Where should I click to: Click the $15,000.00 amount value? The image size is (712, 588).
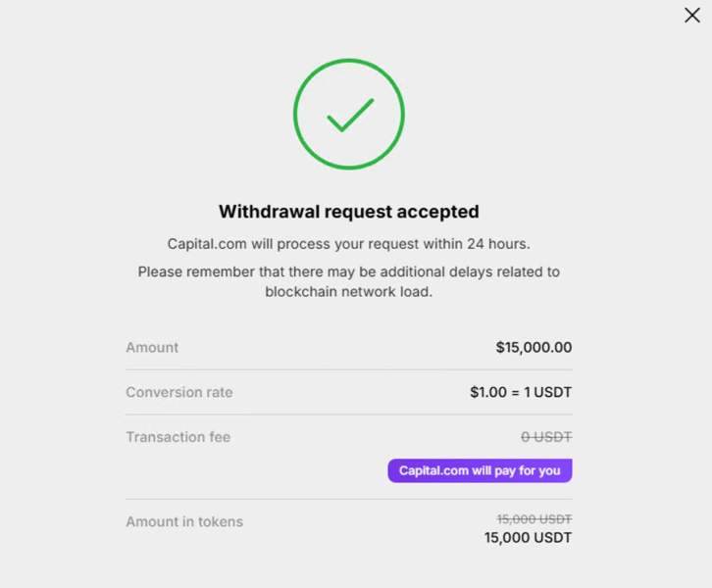(534, 347)
